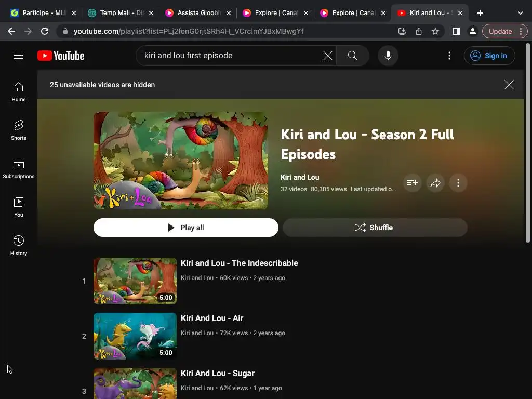This screenshot has height=399, width=532.
Task: Clear the search box with the X
Action: (327, 56)
